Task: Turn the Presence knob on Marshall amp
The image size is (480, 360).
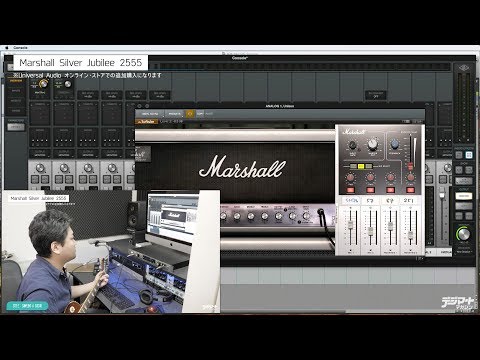Action: coord(223,216)
